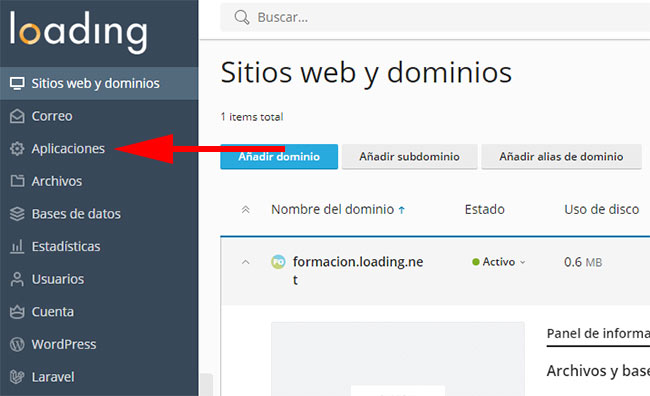
Task: Click the magnifier icon in search bar
Action: pyautogui.click(x=242, y=17)
